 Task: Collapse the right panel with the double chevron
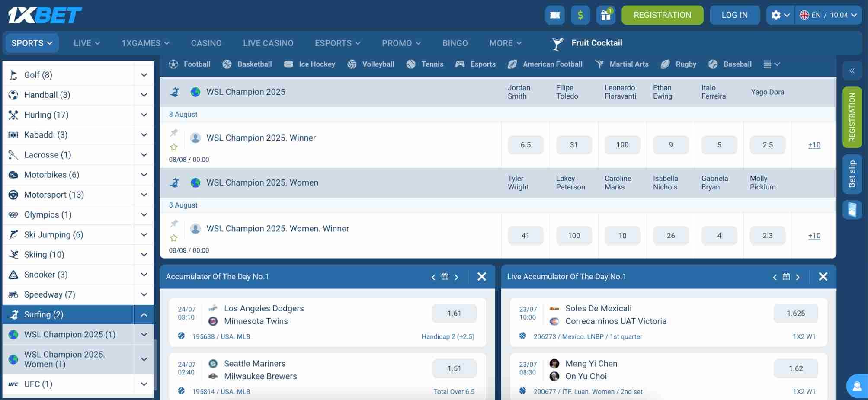pos(852,71)
